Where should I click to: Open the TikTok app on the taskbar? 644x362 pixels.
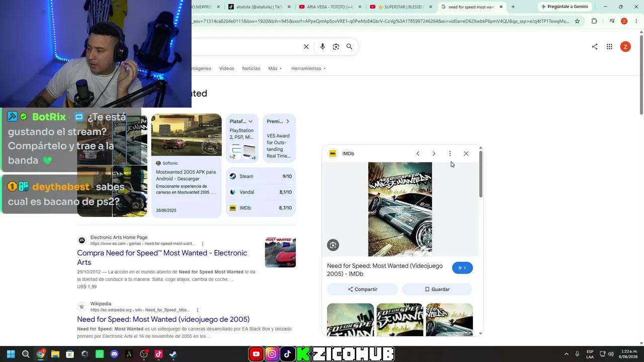(x=158, y=354)
